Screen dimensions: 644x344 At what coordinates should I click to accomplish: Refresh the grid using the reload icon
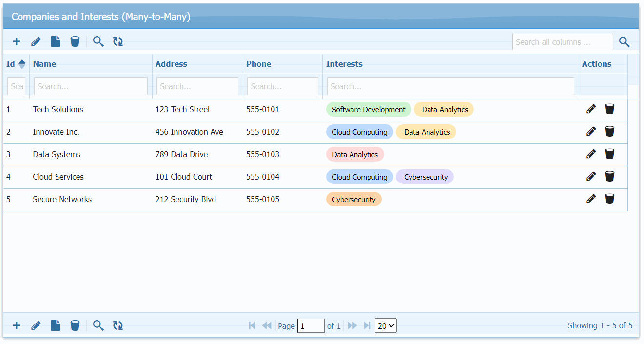coord(117,41)
